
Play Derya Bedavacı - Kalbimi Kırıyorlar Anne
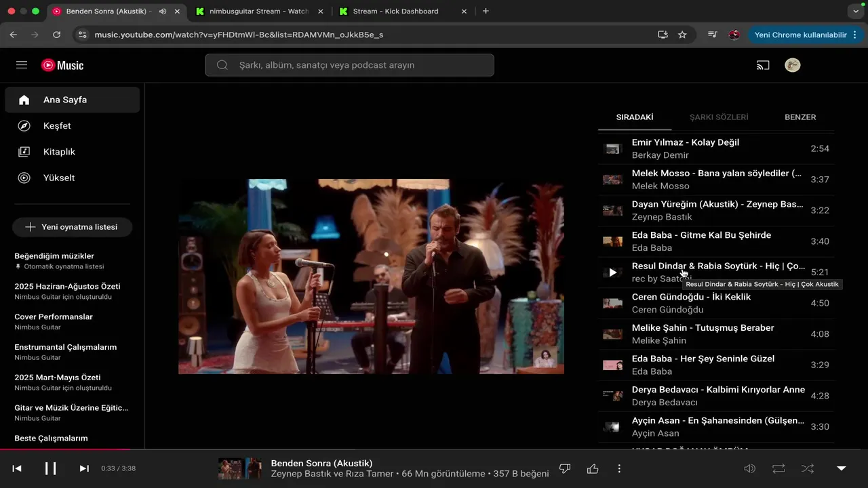coord(716,396)
